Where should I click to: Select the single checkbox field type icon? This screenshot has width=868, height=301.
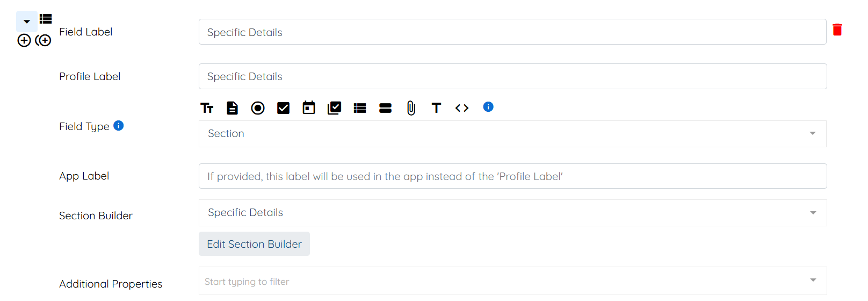[283, 108]
